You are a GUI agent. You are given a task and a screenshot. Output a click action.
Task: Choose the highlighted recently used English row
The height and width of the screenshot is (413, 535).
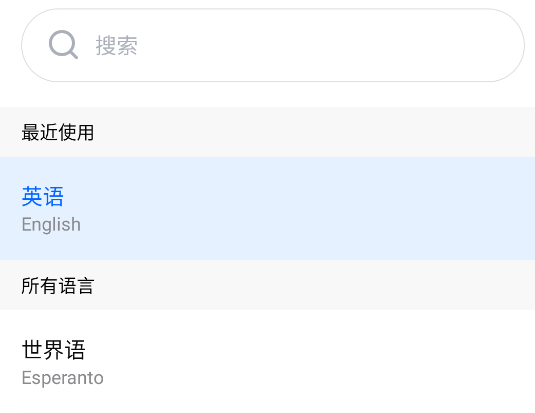(268, 209)
